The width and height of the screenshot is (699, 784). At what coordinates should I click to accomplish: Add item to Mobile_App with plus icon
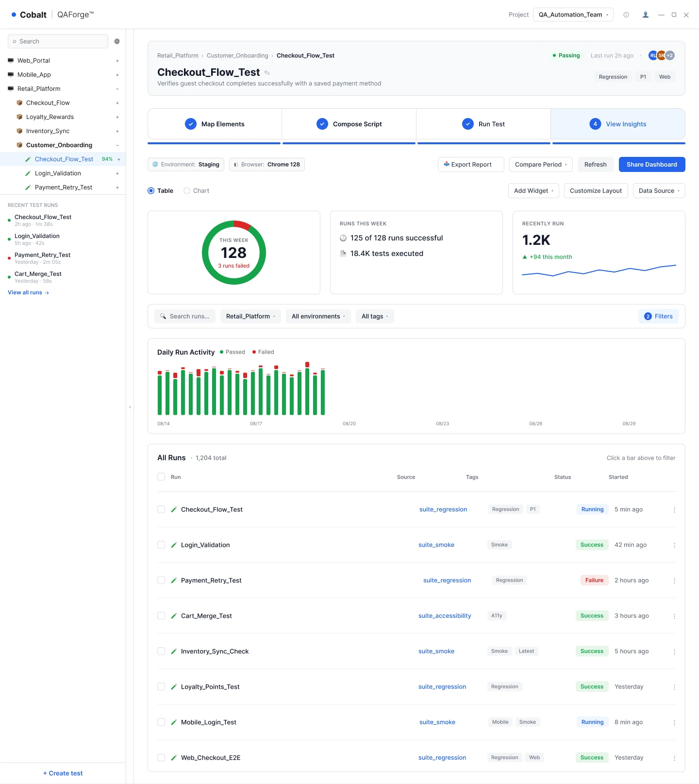tap(117, 75)
